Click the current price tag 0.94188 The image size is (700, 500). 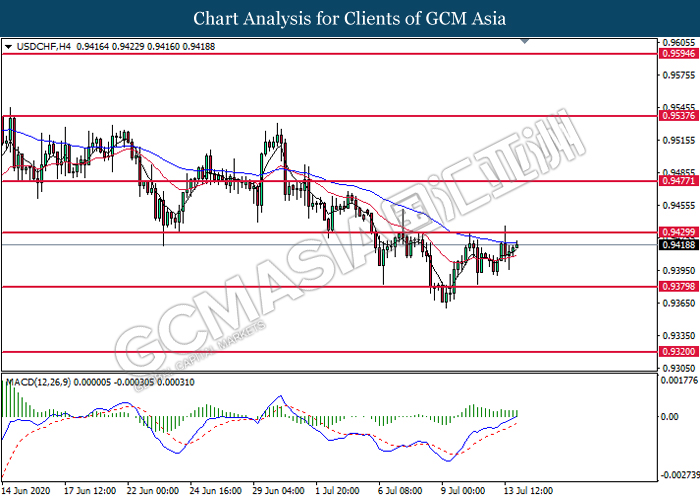tap(679, 245)
